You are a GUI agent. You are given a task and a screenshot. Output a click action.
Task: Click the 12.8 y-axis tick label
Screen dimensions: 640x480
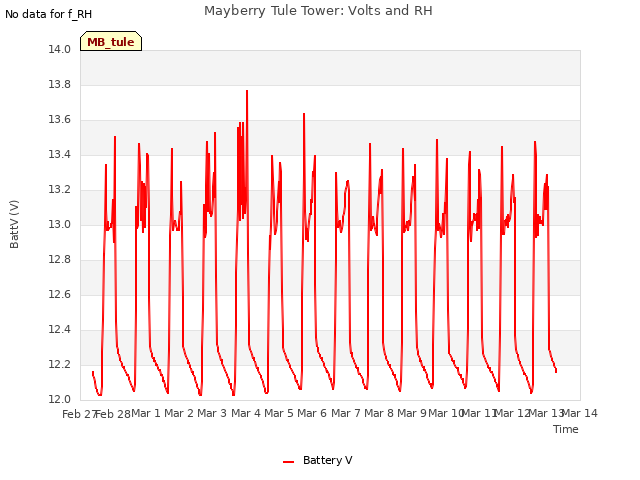(x=60, y=260)
